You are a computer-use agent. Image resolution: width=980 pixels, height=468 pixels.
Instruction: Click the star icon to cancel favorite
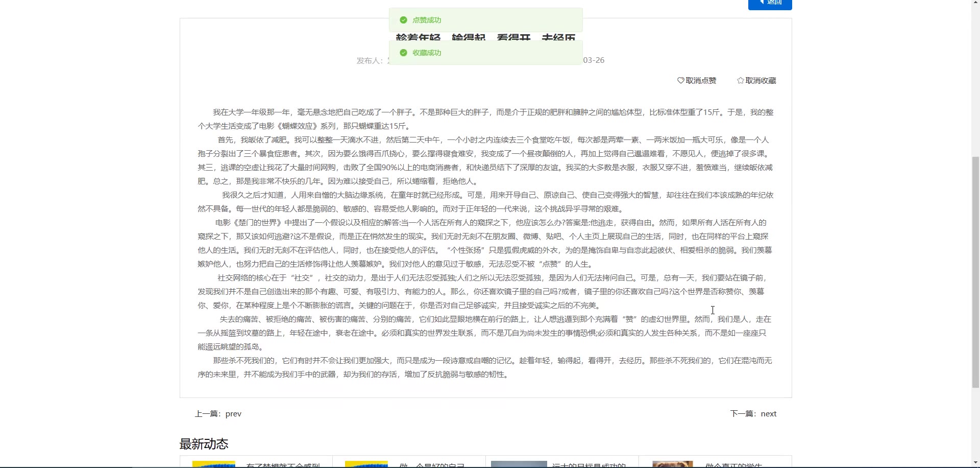pyautogui.click(x=740, y=81)
